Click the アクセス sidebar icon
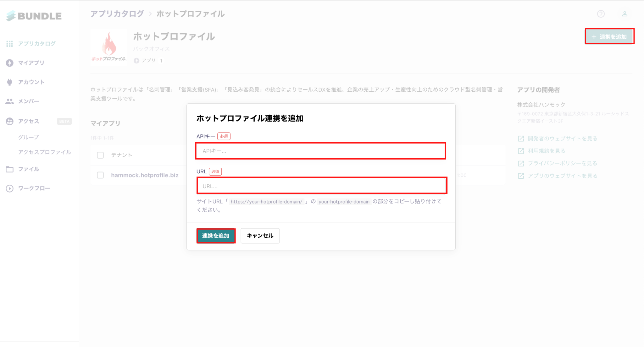This screenshot has height=347, width=644. (10, 121)
